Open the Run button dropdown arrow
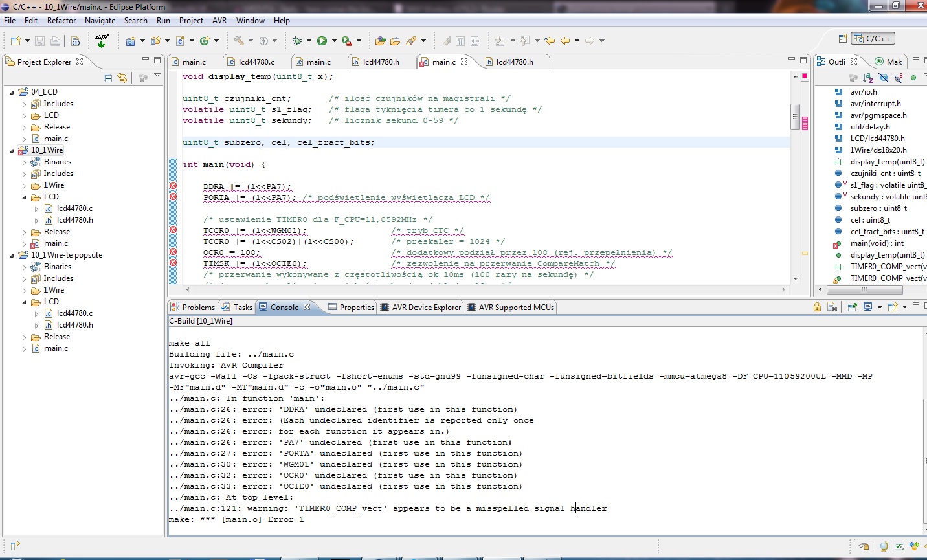The height and width of the screenshot is (560, 927). click(x=334, y=41)
